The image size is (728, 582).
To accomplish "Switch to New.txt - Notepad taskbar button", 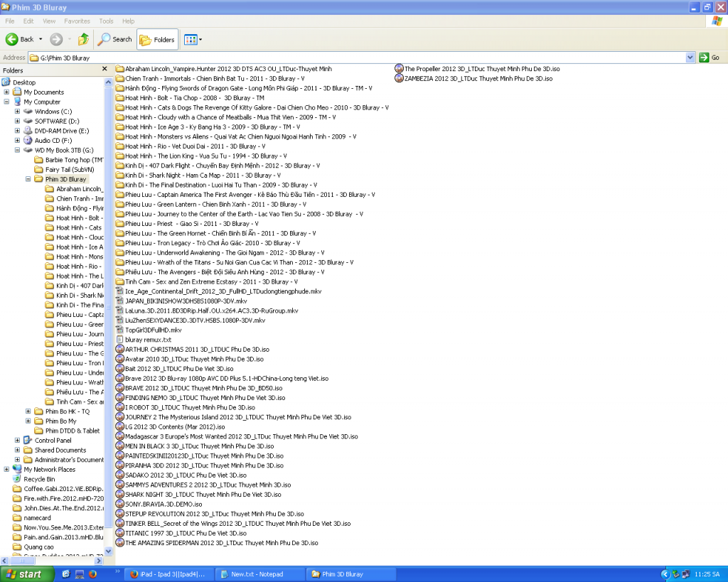I will [x=259, y=574].
